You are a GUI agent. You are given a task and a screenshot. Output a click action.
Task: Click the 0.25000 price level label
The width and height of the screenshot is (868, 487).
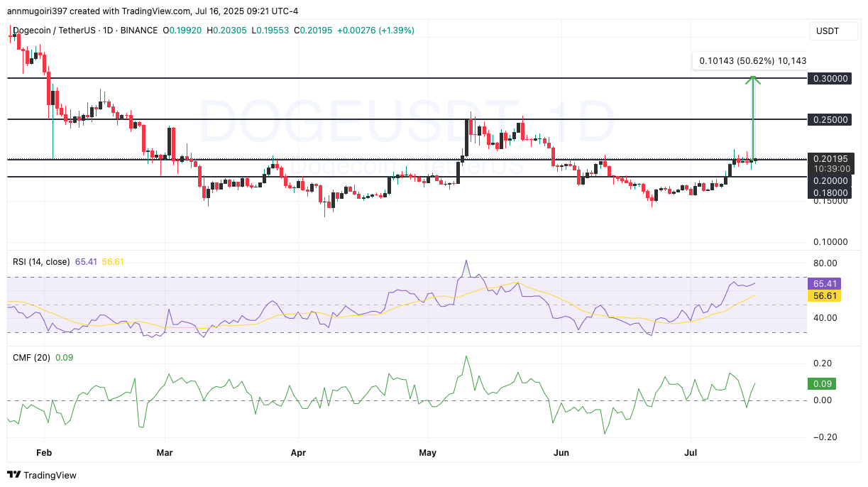coord(830,120)
